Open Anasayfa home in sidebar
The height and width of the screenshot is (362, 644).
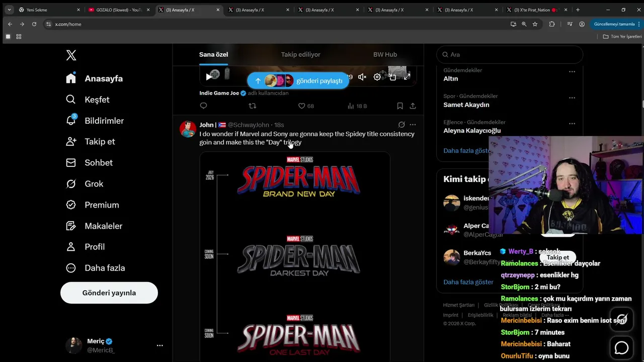point(95,78)
